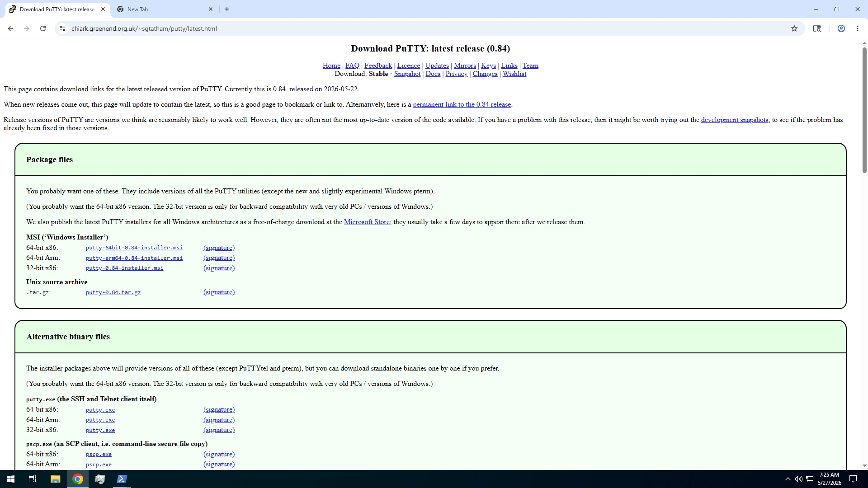View site information icon in address bar
Screen dimensions: 868x488
coord(62,28)
